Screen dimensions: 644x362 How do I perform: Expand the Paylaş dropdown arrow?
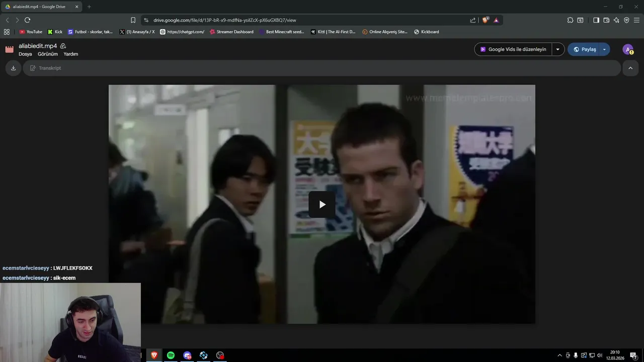pos(604,49)
